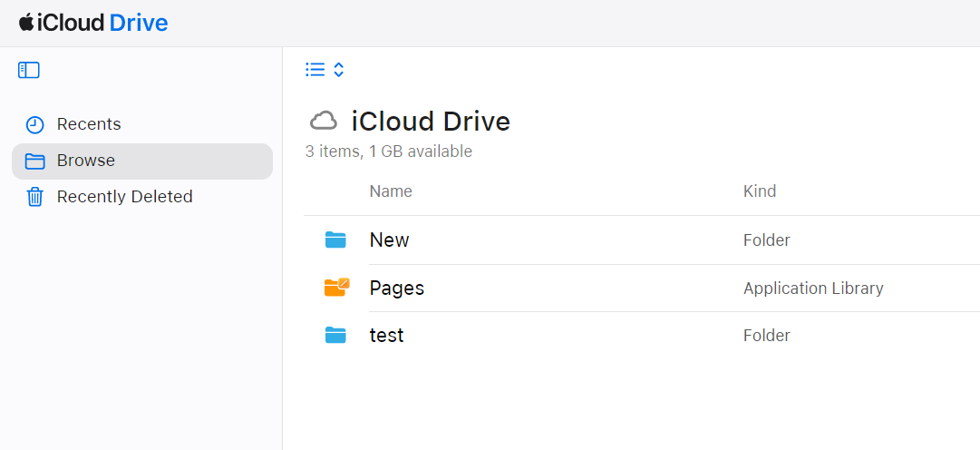The image size is (980, 450).
Task: Click the clock icon beside Recents
Action: tap(34, 125)
